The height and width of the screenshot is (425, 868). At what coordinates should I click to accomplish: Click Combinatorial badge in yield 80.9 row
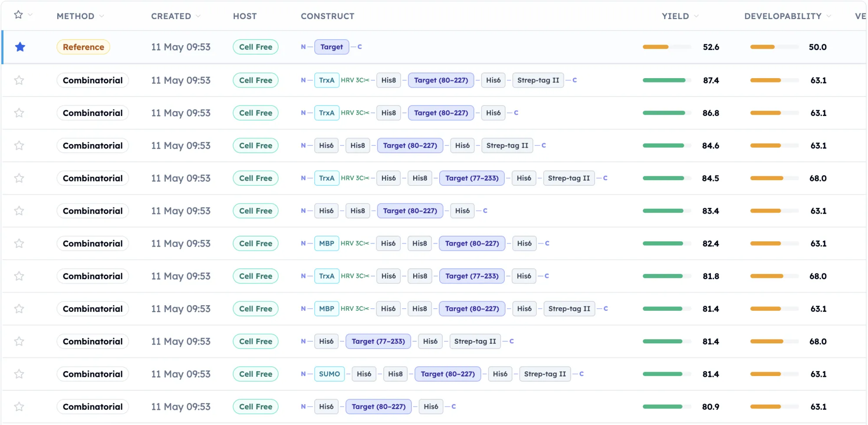(93, 407)
